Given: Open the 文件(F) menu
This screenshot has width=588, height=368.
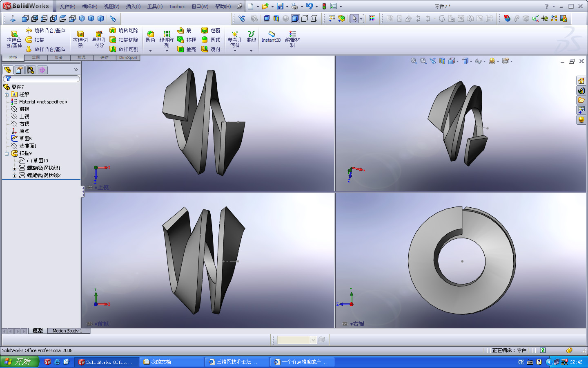Looking at the screenshot, I should (x=67, y=7).
